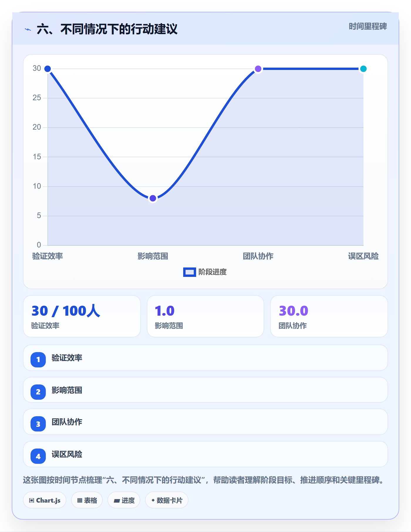The height and width of the screenshot is (532, 411).
Task: Click the 影响范围 caption under 1.0
Action: coord(169,326)
